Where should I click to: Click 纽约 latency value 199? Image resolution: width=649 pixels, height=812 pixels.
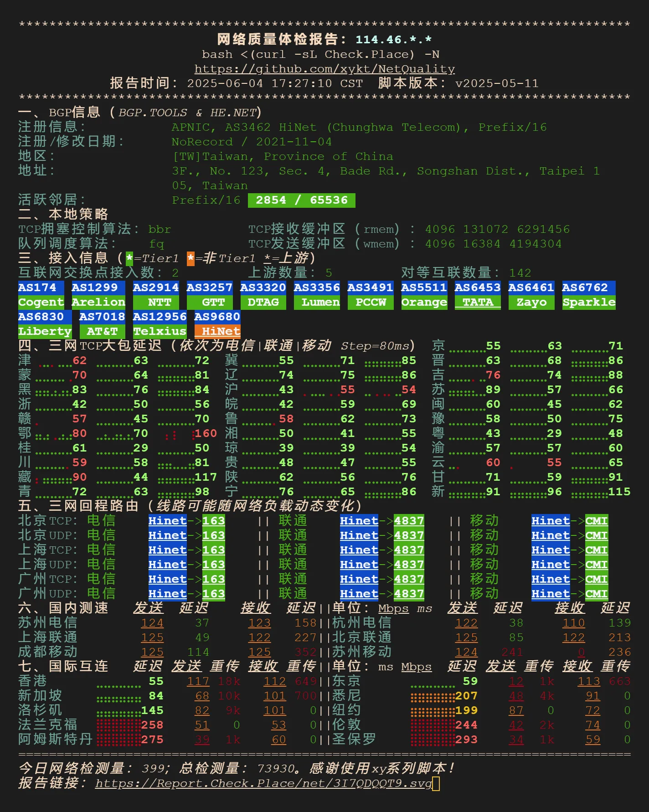coord(466,710)
